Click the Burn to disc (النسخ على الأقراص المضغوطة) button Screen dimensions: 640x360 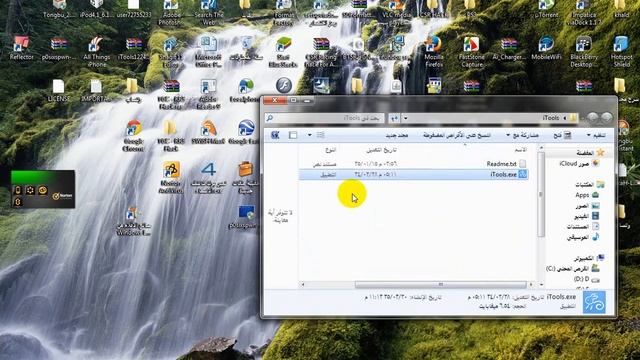coord(457,135)
